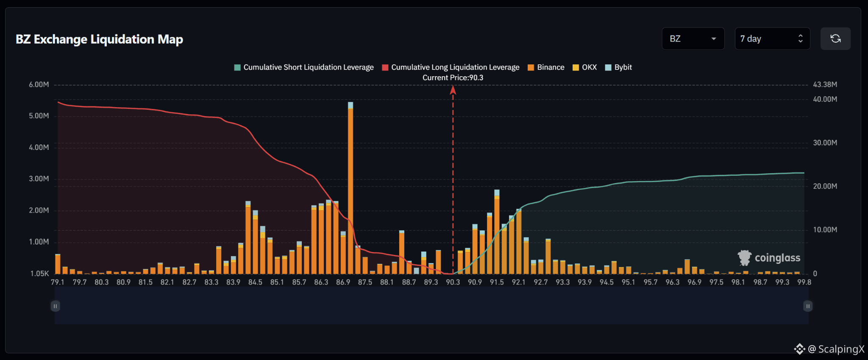Click the "30.00M" right axis label
The height and width of the screenshot is (360, 868).
(x=825, y=143)
